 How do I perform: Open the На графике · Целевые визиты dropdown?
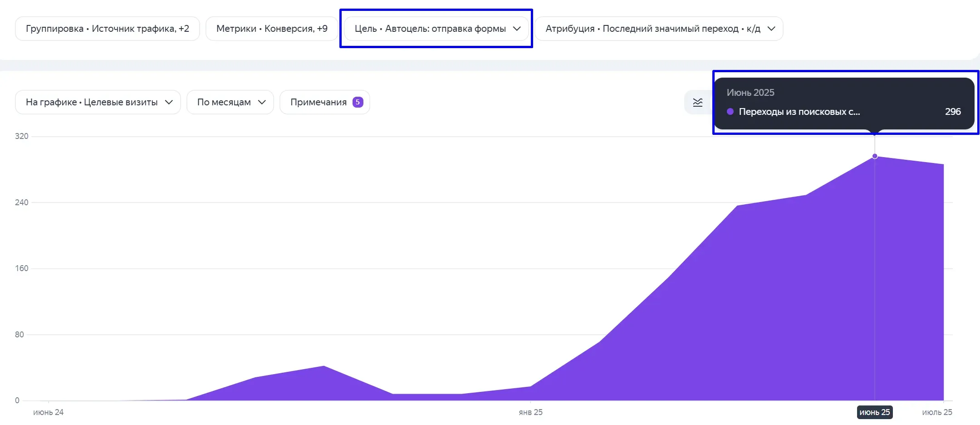(98, 102)
